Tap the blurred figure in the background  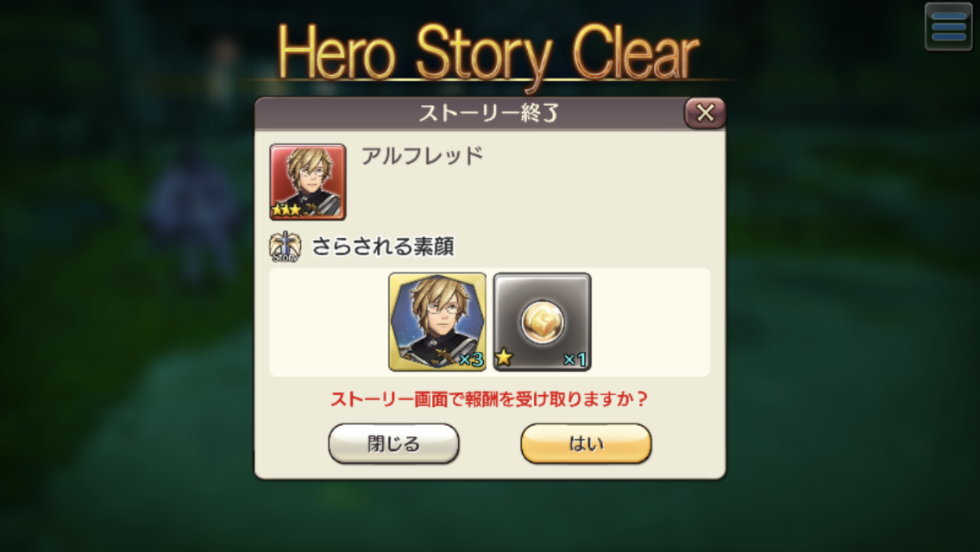click(194, 212)
